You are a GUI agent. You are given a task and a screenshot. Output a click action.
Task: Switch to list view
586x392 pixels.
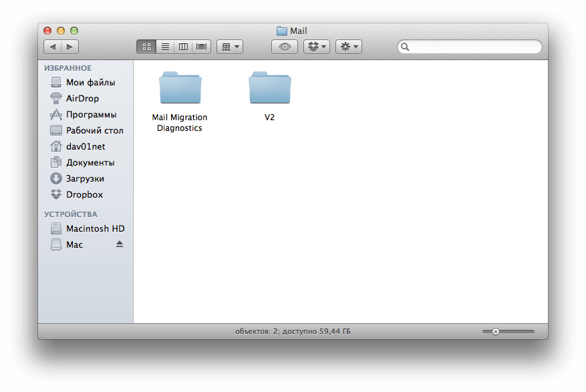[x=165, y=47]
